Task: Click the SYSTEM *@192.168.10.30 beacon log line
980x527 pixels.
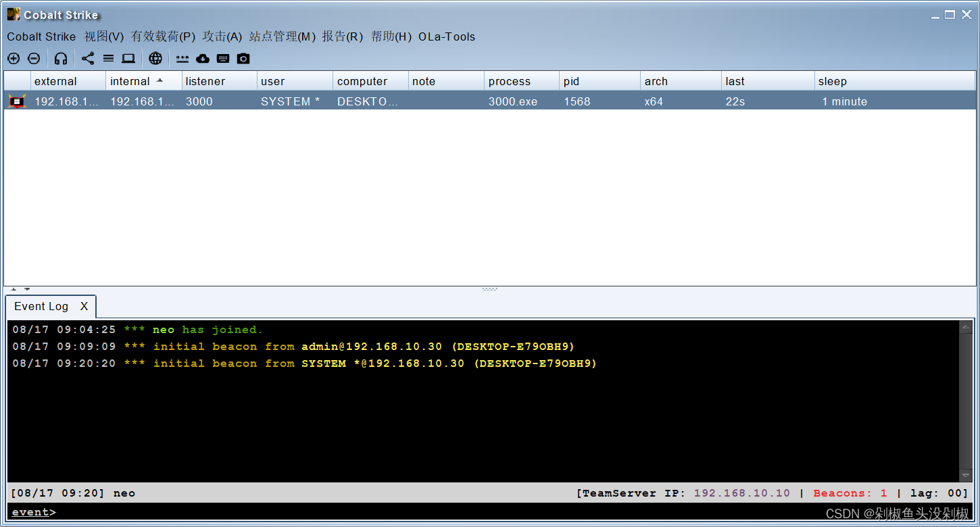Action: pyautogui.click(x=305, y=363)
